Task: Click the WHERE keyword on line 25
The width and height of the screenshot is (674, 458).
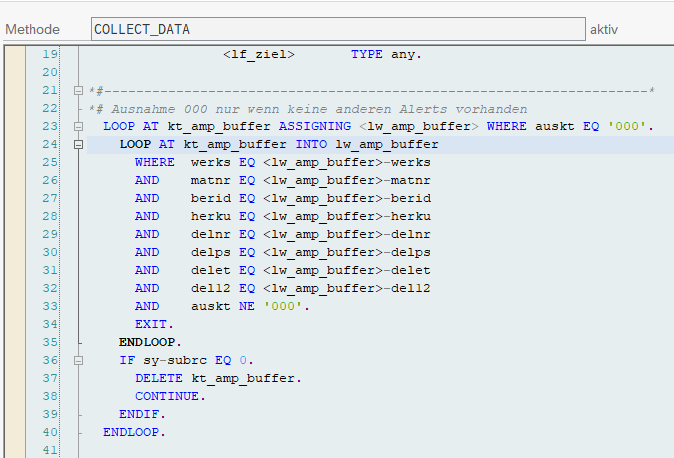Action: [154, 163]
